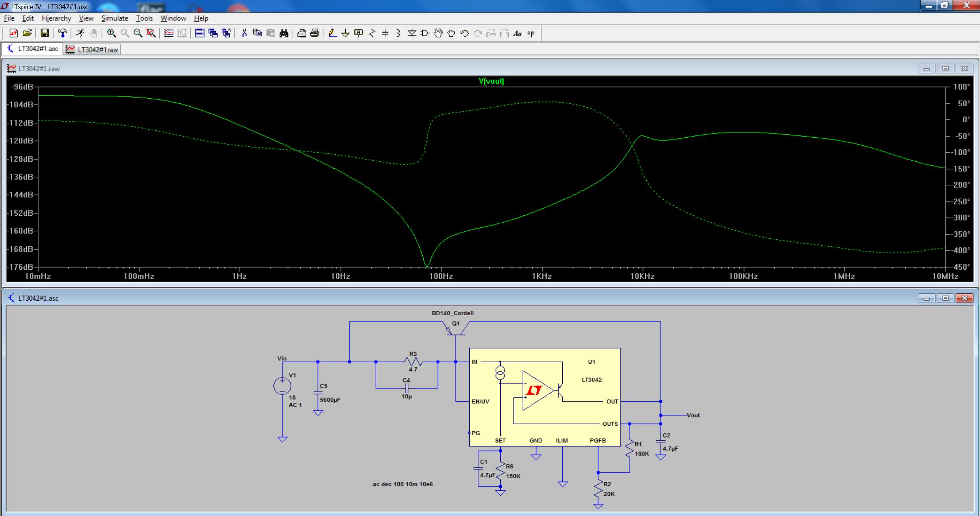Click the Print icon
980x516 pixels.
click(x=315, y=33)
